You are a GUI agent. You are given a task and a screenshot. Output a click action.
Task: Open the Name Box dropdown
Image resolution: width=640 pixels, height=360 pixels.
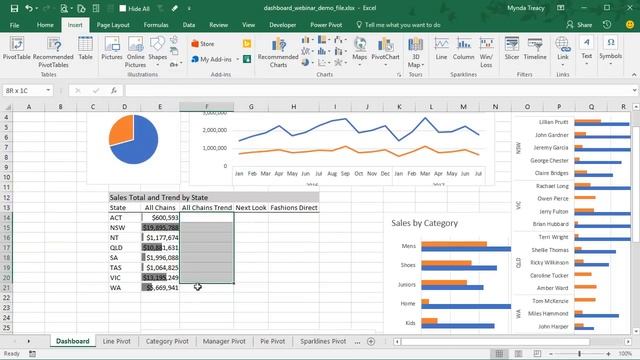click(x=48, y=91)
